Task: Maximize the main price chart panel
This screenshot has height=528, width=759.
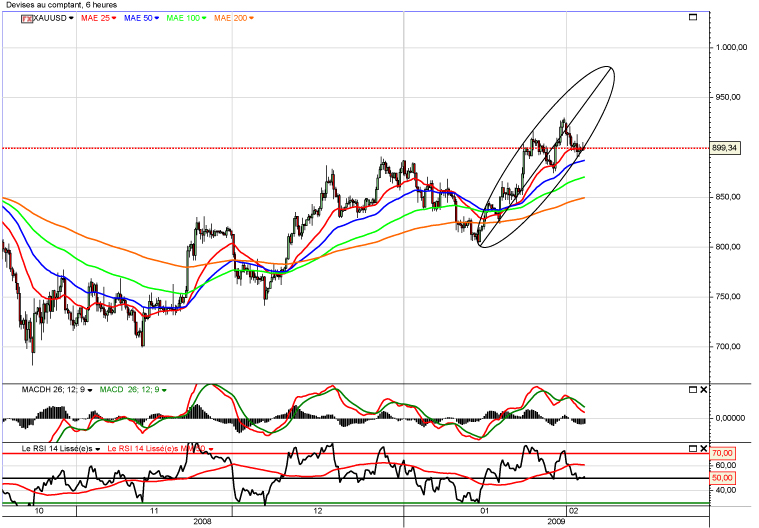Action: (x=693, y=17)
